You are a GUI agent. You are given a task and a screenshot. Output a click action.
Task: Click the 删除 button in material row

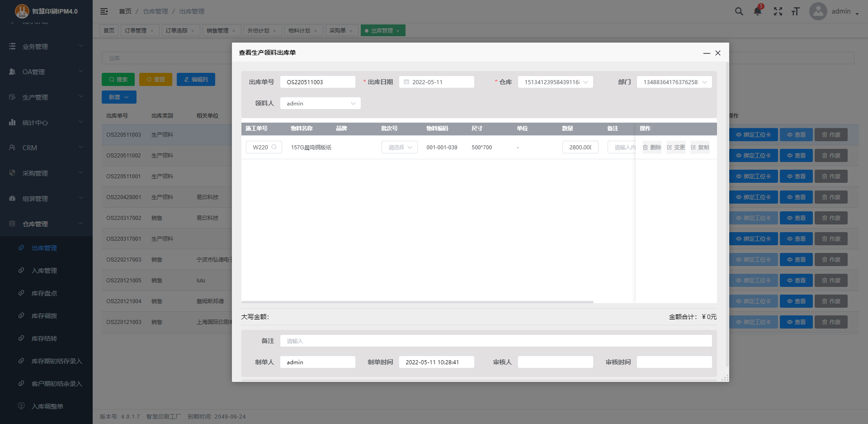click(652, 147)
